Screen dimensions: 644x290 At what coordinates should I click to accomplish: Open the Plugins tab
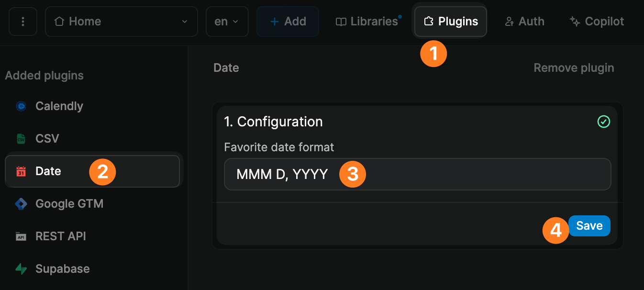(x=451, y=22)
